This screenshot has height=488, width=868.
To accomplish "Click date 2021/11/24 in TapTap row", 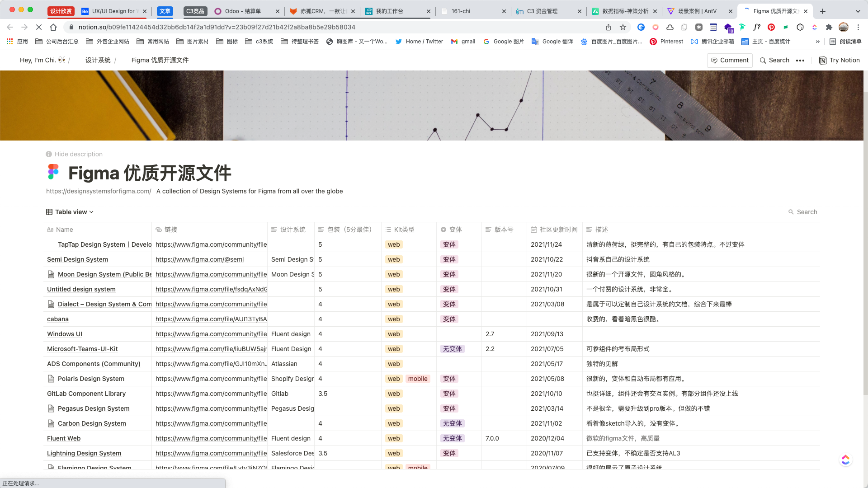I will coord(546,244).
